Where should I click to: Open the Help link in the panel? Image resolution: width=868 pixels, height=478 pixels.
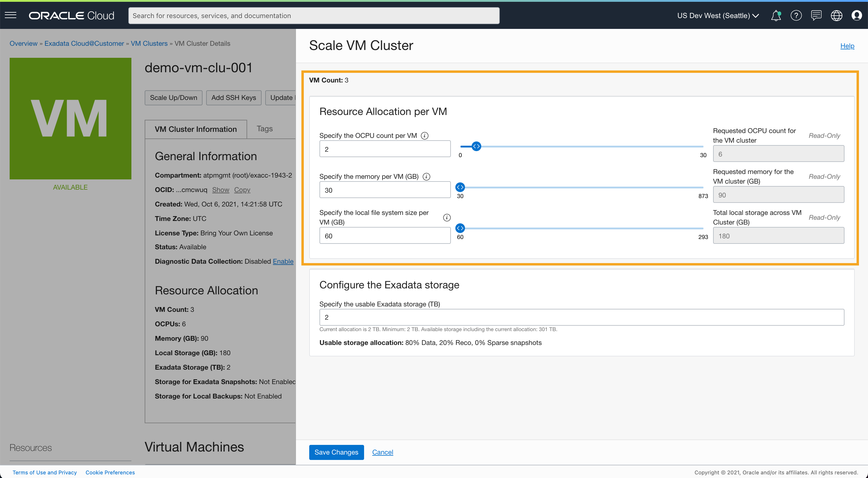[847, 46]
